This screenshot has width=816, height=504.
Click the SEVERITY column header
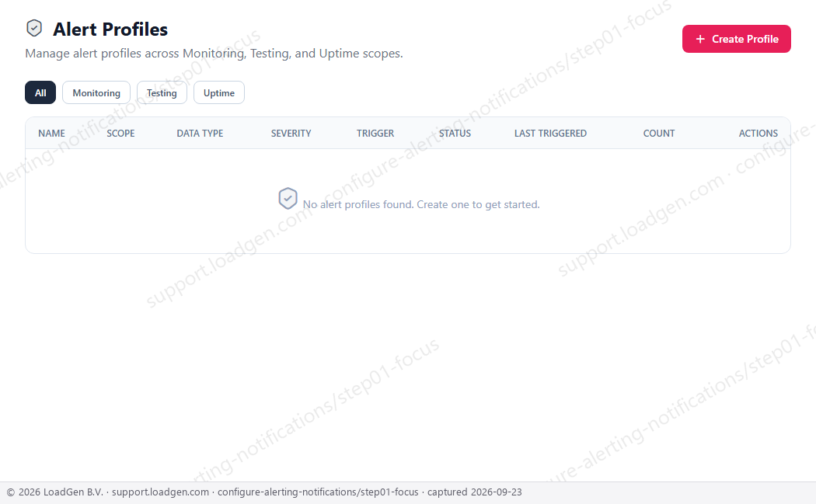click(291, 133)
